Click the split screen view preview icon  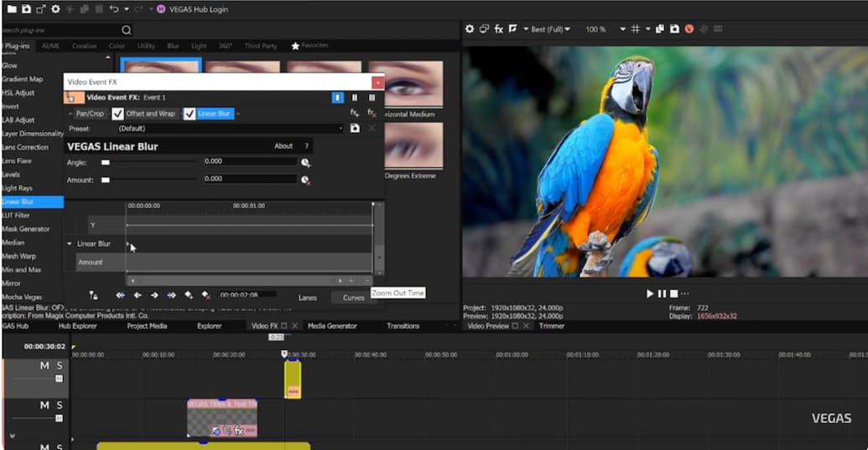tap(512, 29)
